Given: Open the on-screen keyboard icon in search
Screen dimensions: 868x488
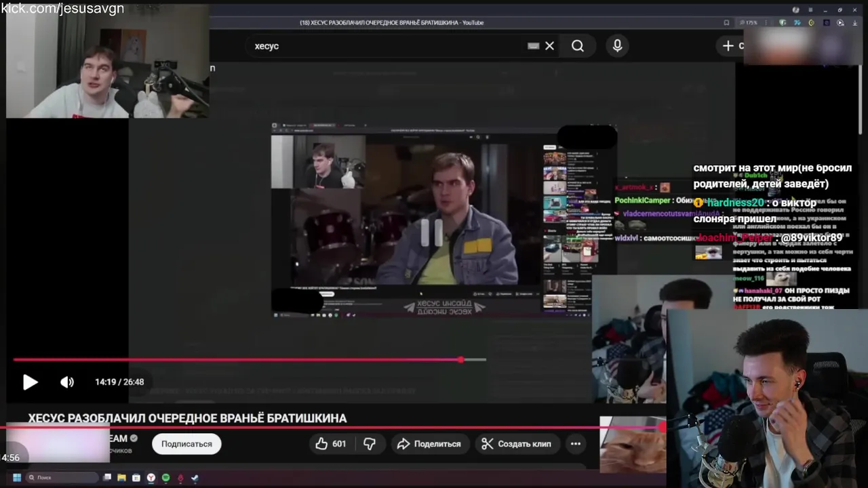Looking at the screenshot, I should click(x=533, y=46).
